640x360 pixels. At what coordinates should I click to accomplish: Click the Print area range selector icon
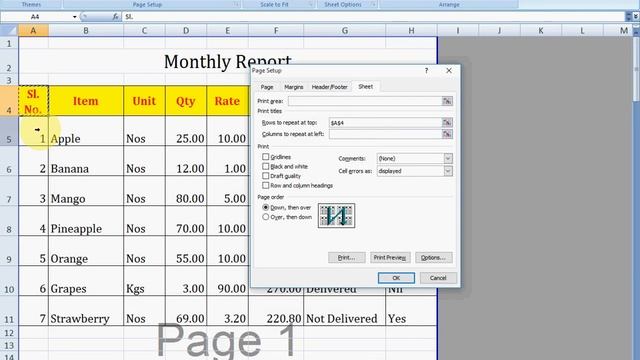point(447,101)
